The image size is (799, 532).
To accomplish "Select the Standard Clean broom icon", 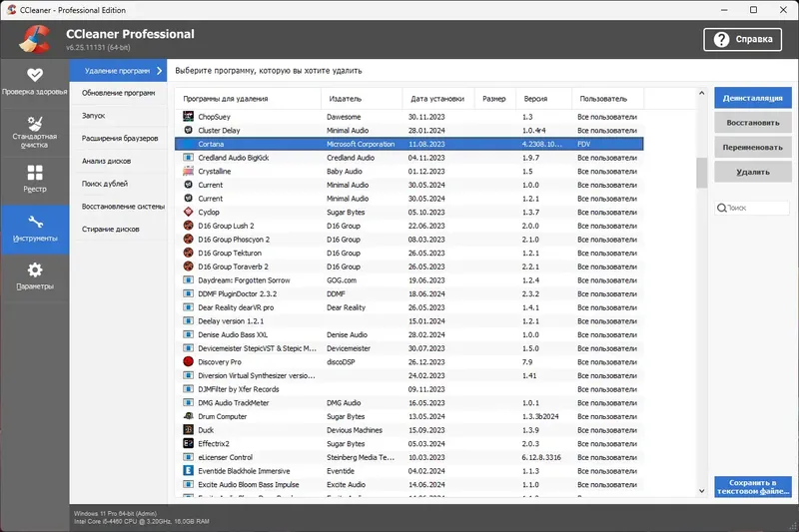I will pyautogui.click(x=34, y=125).
